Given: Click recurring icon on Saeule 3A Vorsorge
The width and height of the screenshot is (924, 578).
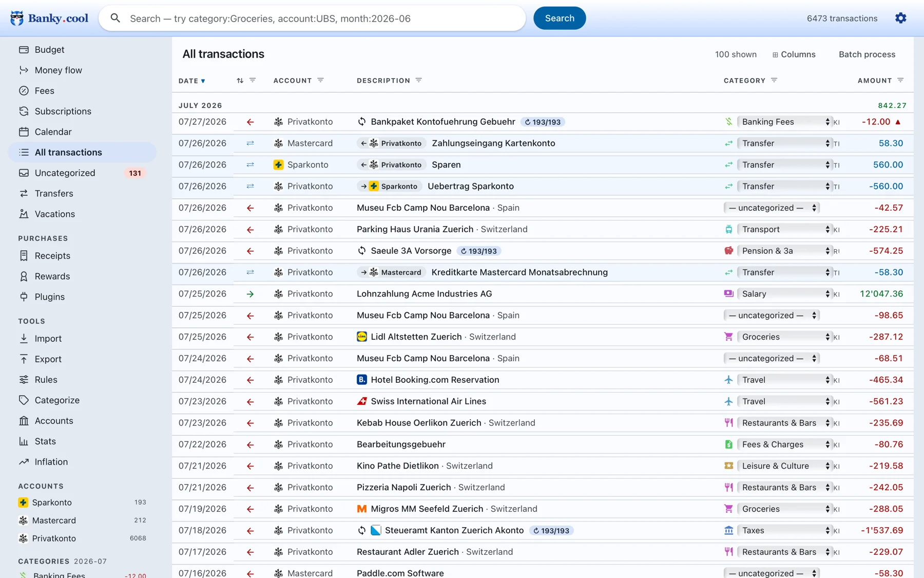Looking at the screenshot, I should point(362,251).
